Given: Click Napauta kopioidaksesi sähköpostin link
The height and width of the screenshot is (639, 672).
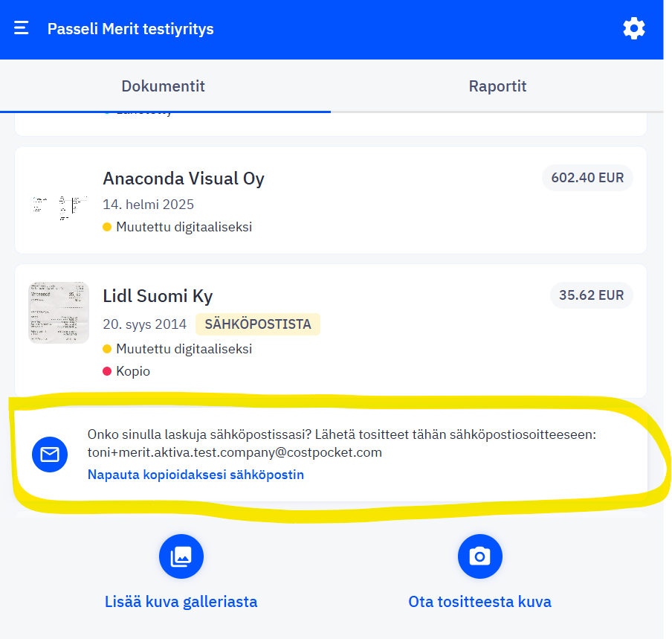Looking at the screenshot, I should [196, 475].
